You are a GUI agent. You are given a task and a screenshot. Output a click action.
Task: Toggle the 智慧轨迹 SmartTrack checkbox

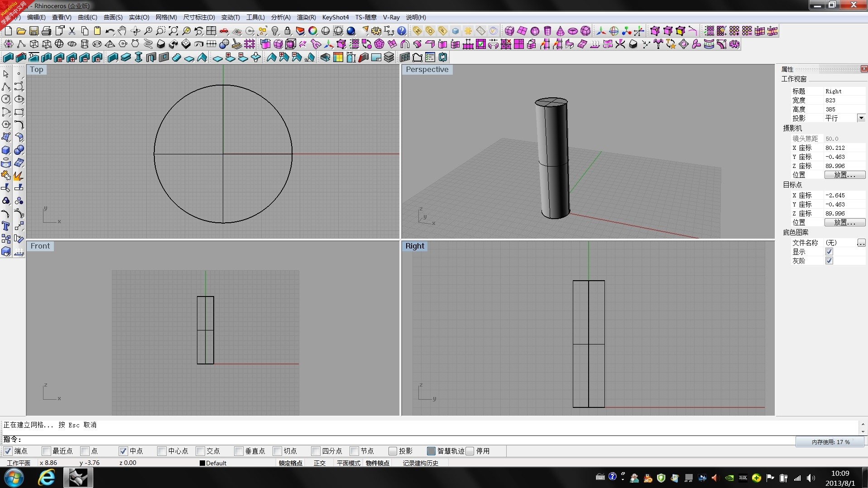click(x=431, y=451)
